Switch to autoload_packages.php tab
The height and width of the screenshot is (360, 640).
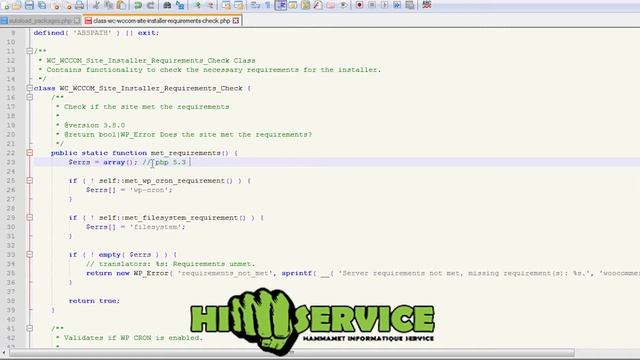point(40,20)
